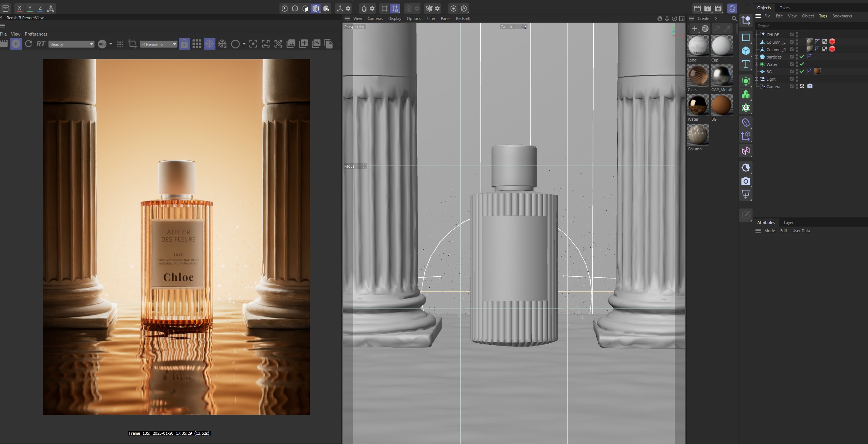
Task: Toggle the green check on particles object
Action: pyautogui.click(x=802, y=57)
